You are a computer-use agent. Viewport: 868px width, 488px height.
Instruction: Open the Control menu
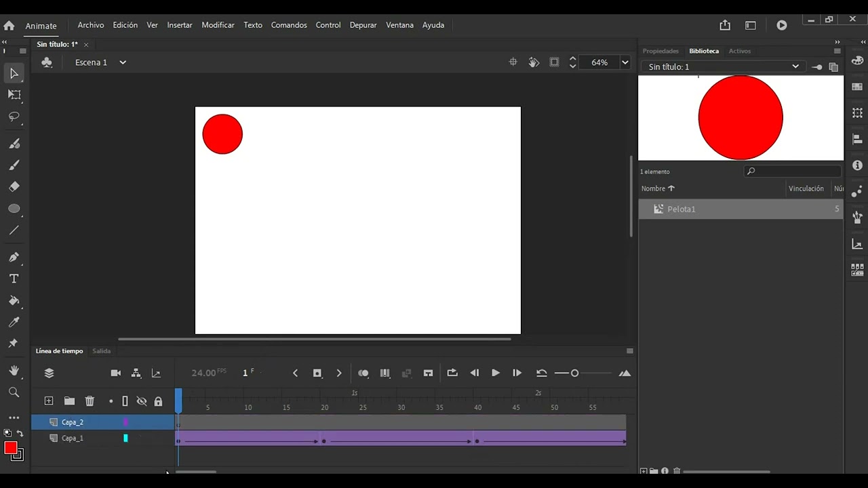328,25
